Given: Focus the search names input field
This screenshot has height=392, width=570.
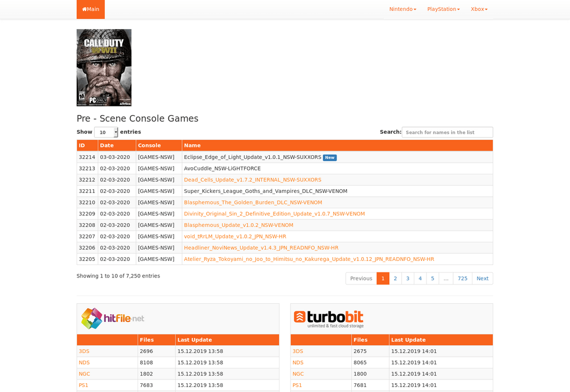Looking at the screenshot, I should pyautogui.click(x=447, y=132).
